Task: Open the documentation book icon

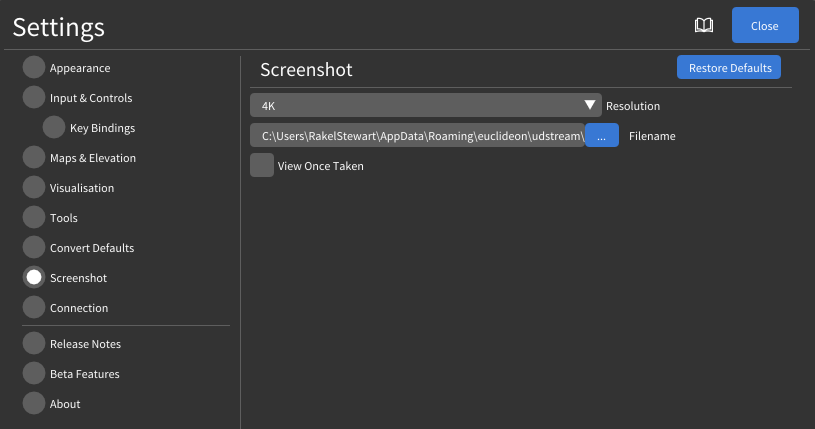Action: click(x=705, y=26)
